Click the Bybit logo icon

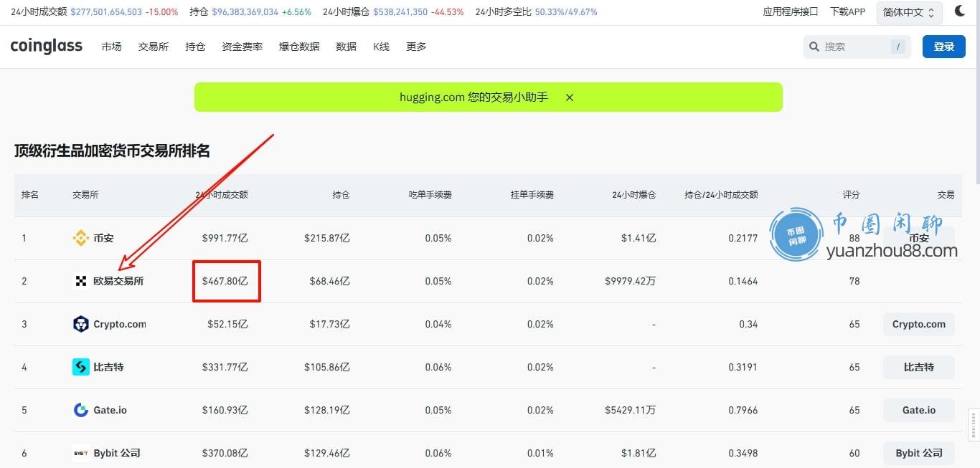click(81, 453)
